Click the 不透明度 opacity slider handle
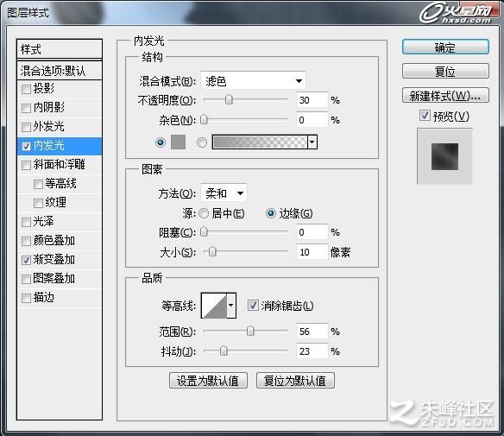The height and width of the screenshot is (436, 504). click(x=229, y=100)
